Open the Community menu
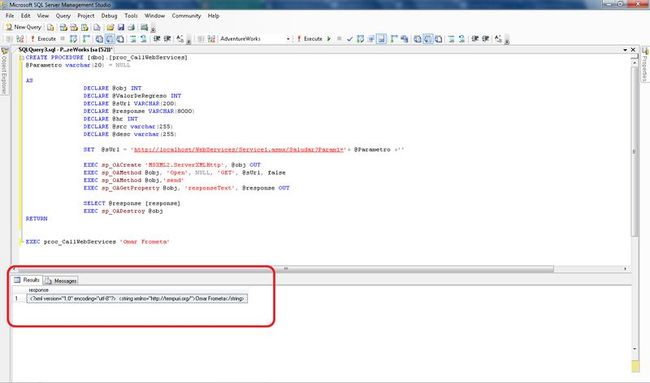 [x=186, y=16]
